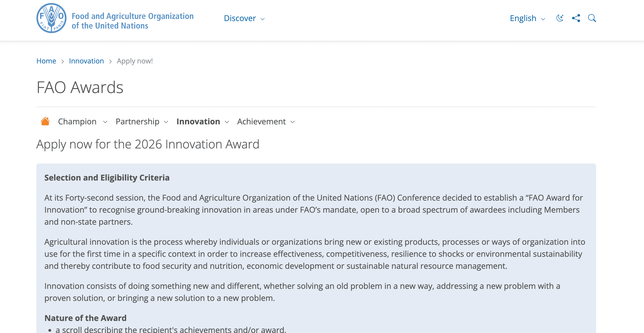Click the orange home icon in the awards navigation
The width and height of the screenshot is (644, 333).
pos(45,121)
